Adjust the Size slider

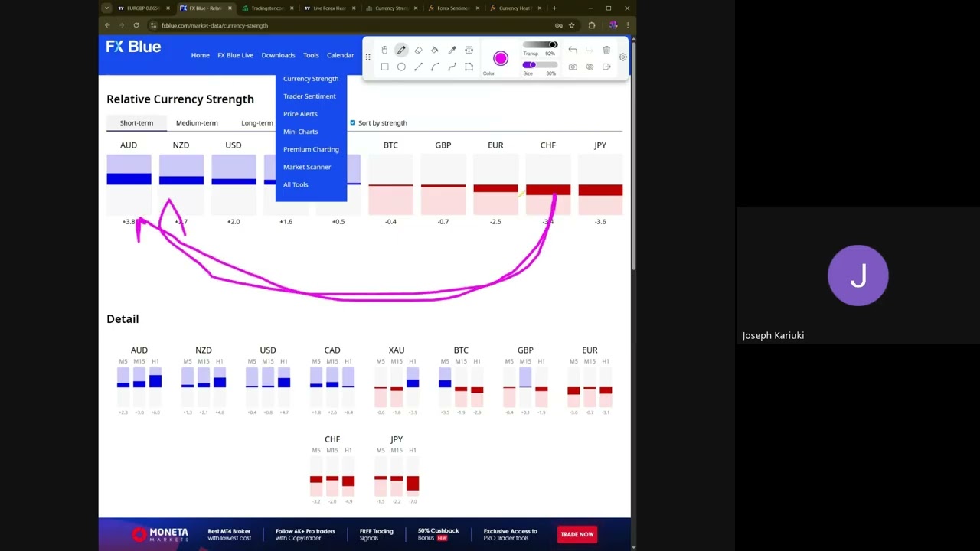(x=541, y=65)
